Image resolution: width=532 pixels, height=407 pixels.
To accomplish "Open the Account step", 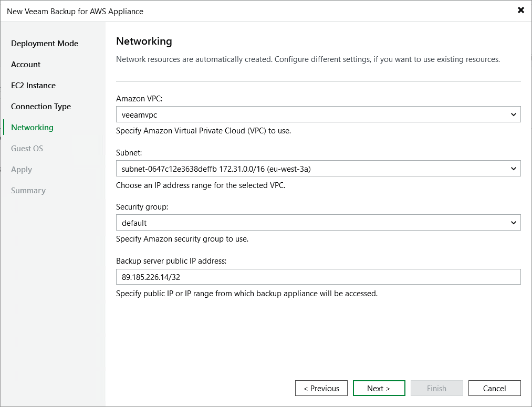I will (25, 64).
